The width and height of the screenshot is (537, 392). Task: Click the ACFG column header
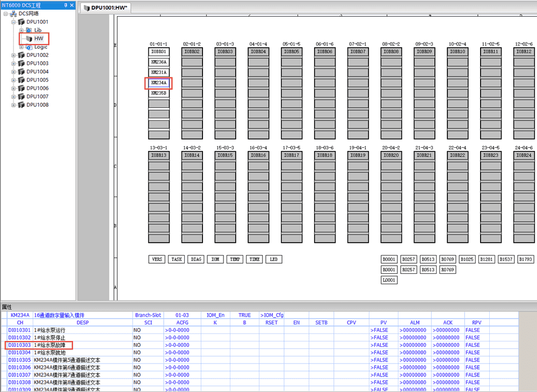click(x=182, y=323)
